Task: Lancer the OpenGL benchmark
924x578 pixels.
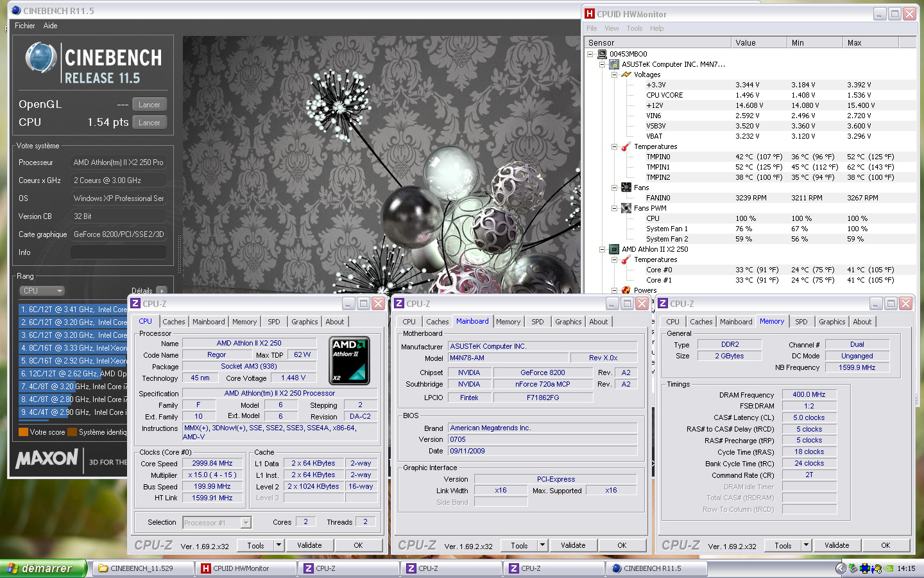Action: point(150,105)
